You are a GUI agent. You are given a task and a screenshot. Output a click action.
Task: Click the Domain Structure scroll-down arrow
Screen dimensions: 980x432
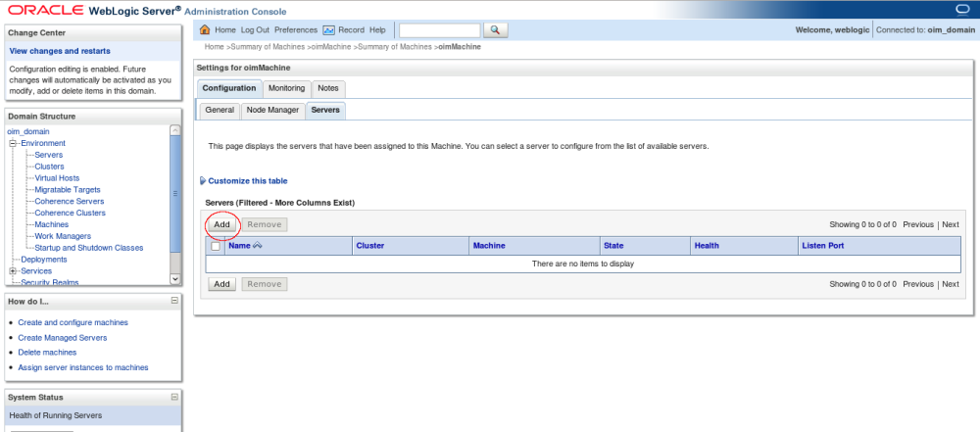coord(175,279)
